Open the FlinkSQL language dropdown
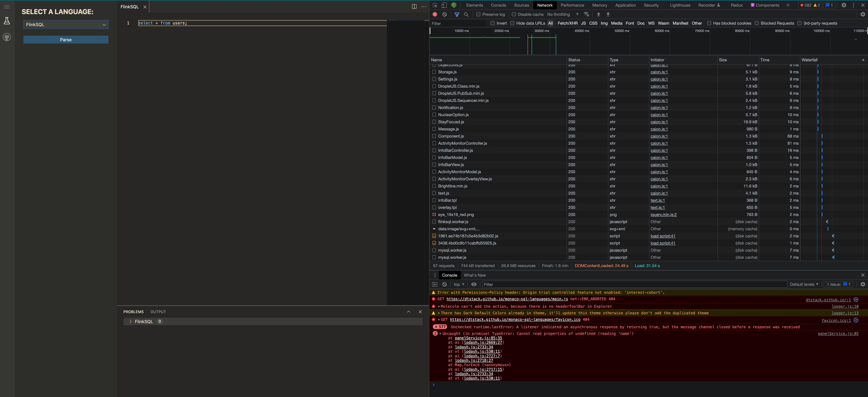868x397 pixels. pyautogui.click(x=66, y=25)
